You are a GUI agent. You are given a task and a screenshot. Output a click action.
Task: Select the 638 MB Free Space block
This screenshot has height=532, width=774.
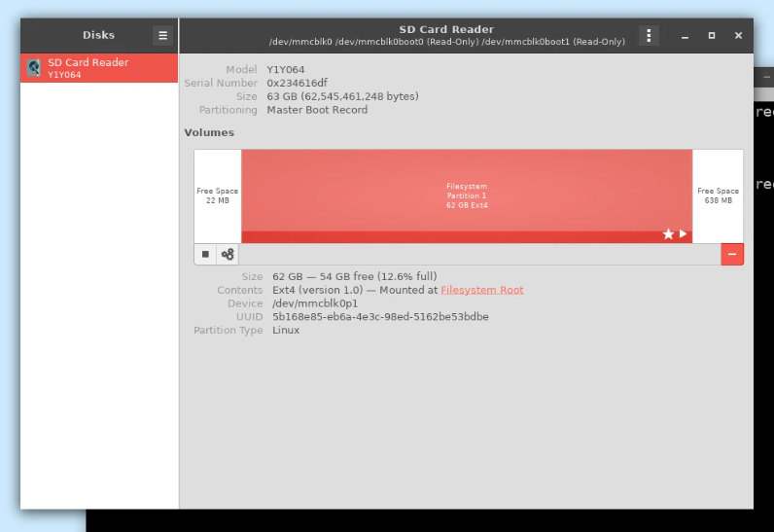pos(718,195)
